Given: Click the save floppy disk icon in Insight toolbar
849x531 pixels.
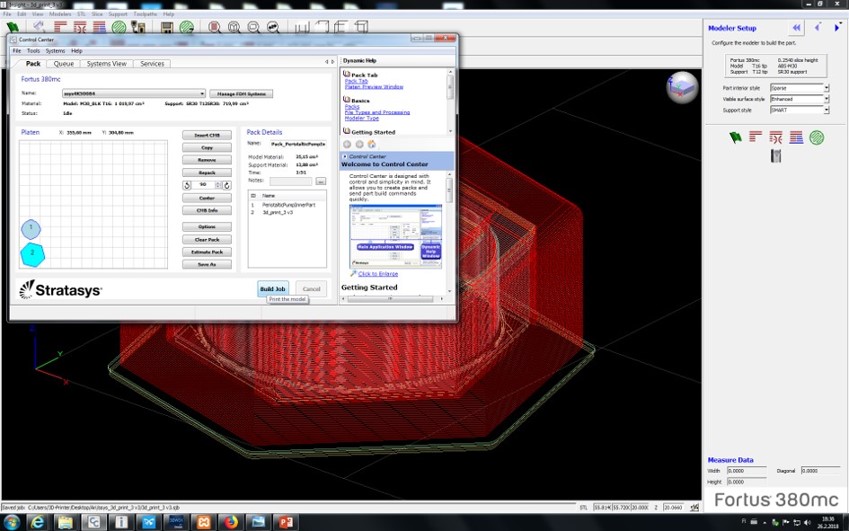Looking at the screenshot, I should point(167,27).
